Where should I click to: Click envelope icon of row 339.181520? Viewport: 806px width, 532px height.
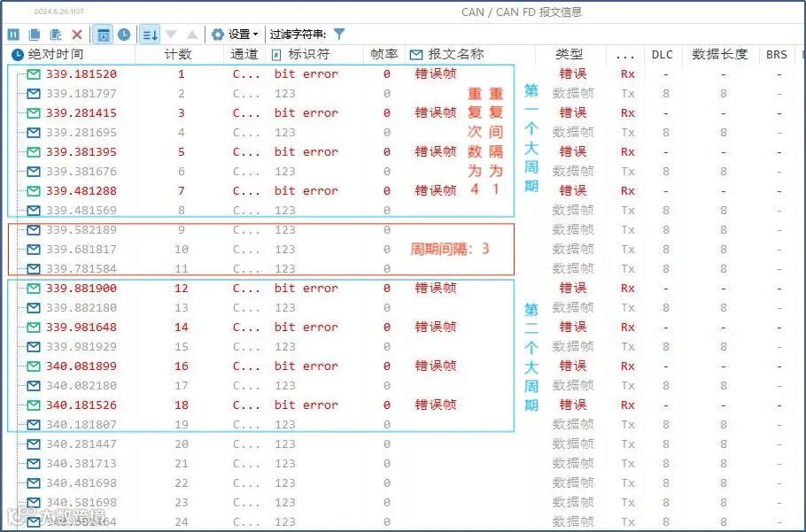tap(34, 74)
